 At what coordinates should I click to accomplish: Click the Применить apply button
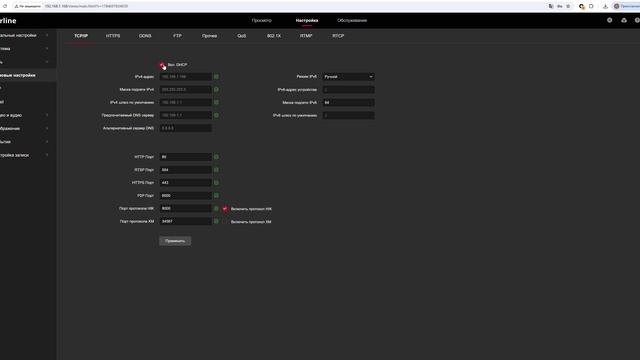(x=175, y=241)
